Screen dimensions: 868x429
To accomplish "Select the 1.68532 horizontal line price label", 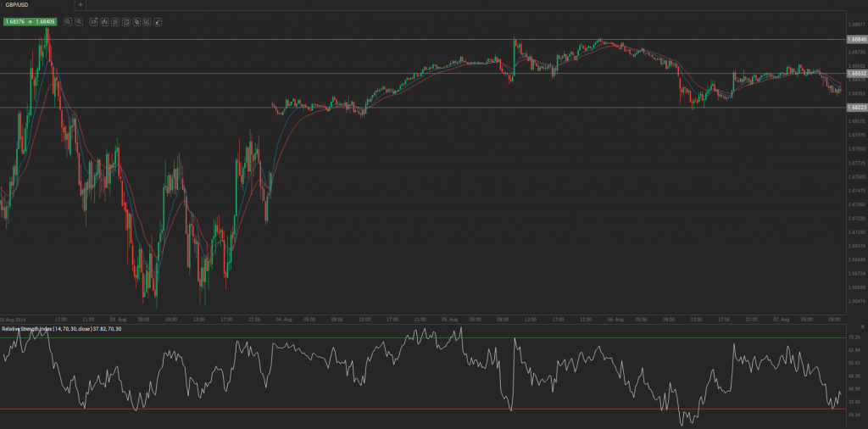I will click(x=857, y=73).
